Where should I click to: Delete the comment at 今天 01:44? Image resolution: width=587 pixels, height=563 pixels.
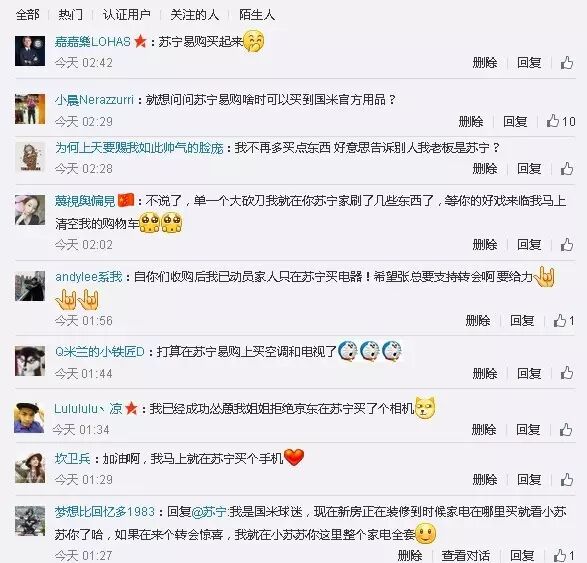pos(485,373)
